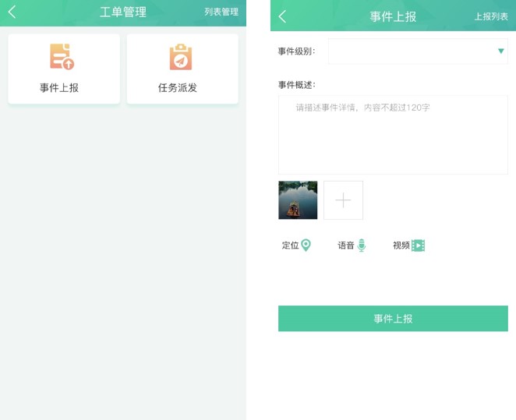Go back from the 工单管理 screen

click(12, 12)
